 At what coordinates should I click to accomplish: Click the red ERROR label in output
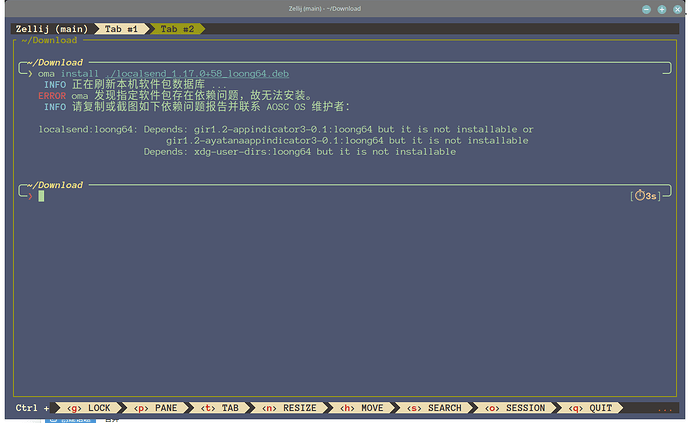pos(52,96)
